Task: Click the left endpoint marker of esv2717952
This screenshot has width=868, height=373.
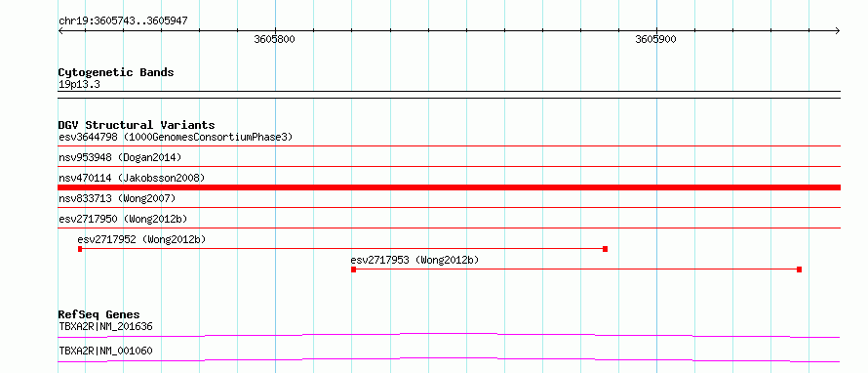Action: (x=80, y=249)
